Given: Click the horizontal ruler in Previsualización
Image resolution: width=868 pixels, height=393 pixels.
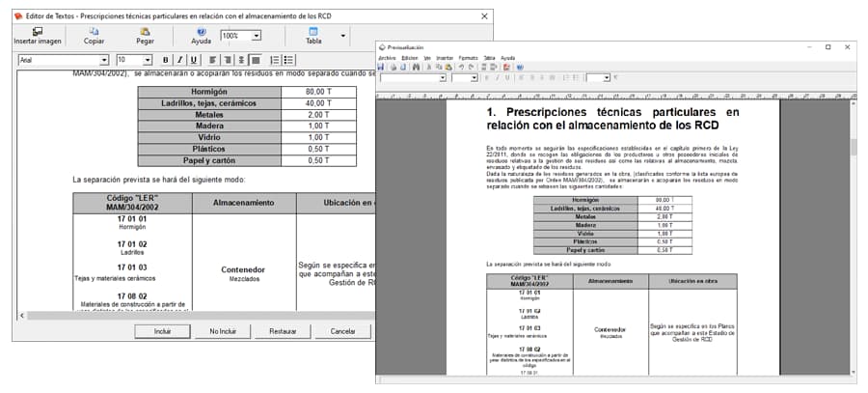Looking at the screenshot, I should [x=616, y=96].
